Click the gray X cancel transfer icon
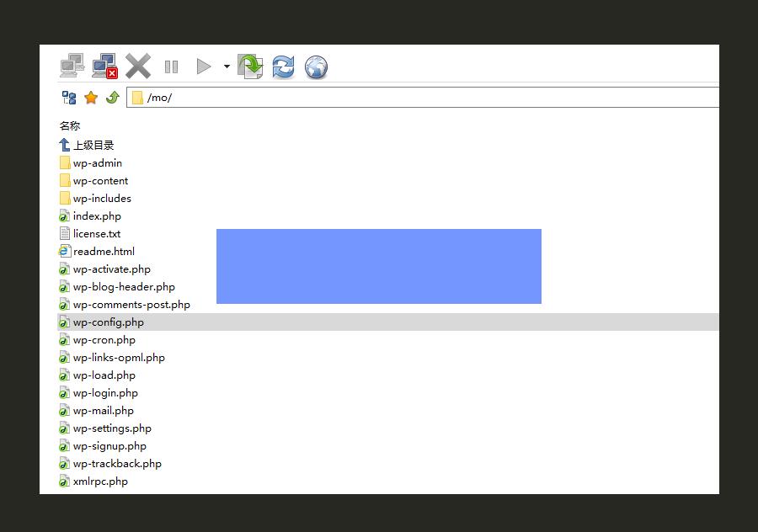758x532 pixels. coord(138,66)
